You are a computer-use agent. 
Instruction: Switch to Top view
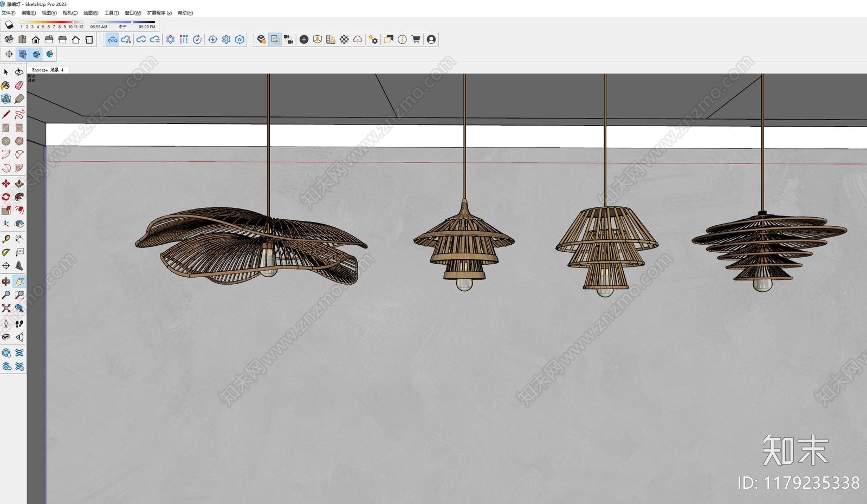tap(22, 40)
